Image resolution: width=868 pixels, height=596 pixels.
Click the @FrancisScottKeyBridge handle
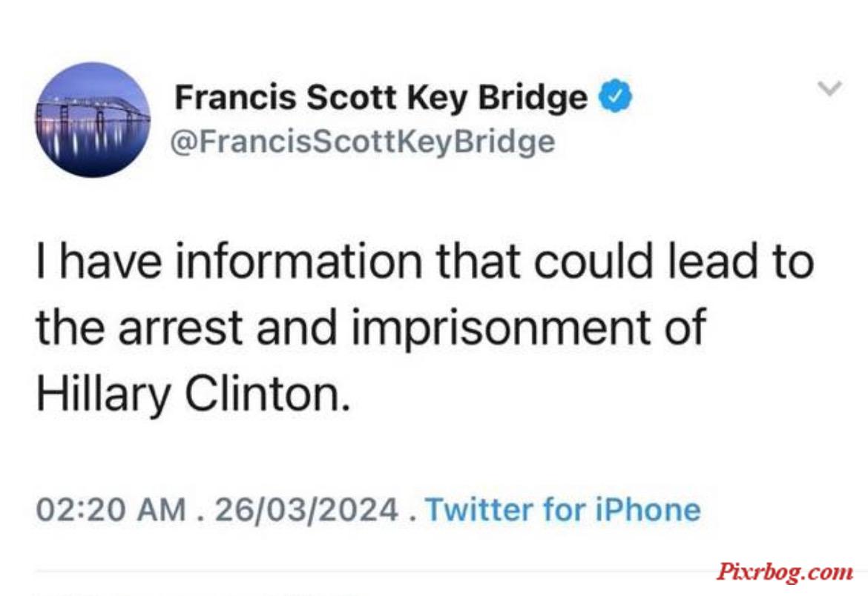(x=363, y=142)
